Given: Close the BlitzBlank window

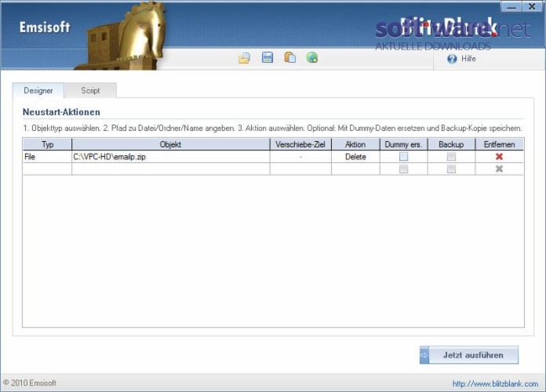Looking at the screenshot, I should click(x=532, y=6).
